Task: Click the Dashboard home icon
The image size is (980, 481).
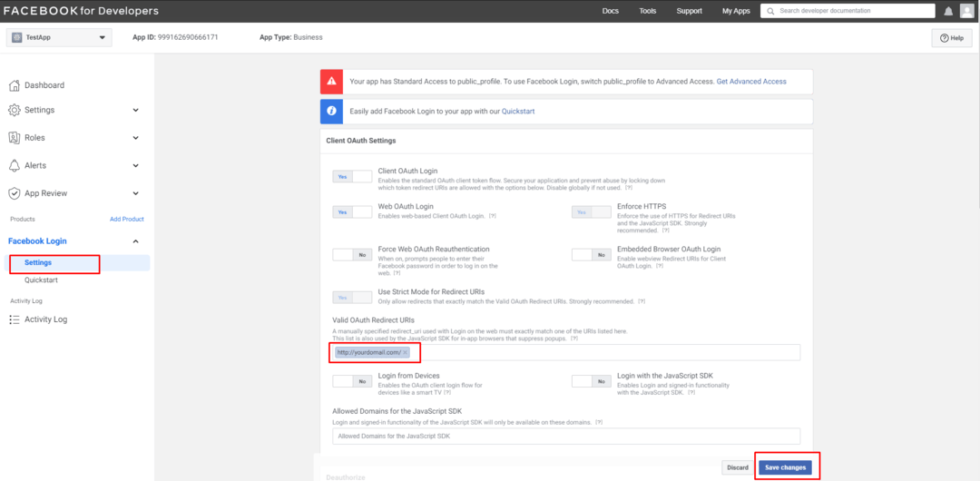Action: tap(15, 85)
